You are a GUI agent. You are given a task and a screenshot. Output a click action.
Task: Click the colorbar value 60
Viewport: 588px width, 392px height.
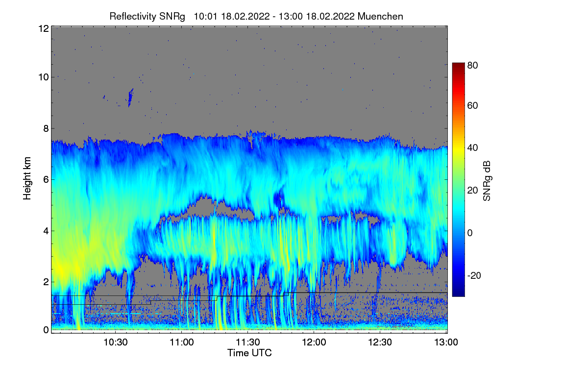tap(473, 105)
